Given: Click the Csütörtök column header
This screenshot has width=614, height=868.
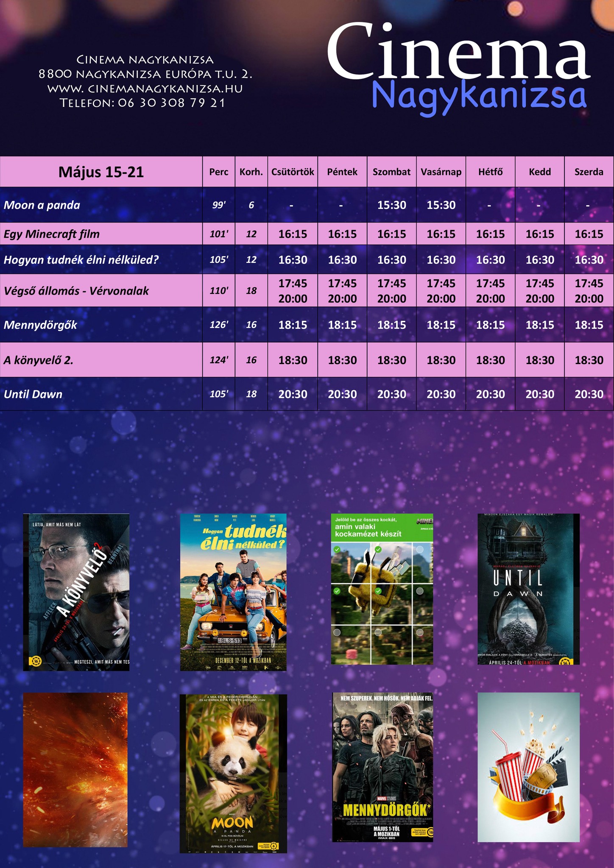Looking at the screenshot, I should coord(293,172).
